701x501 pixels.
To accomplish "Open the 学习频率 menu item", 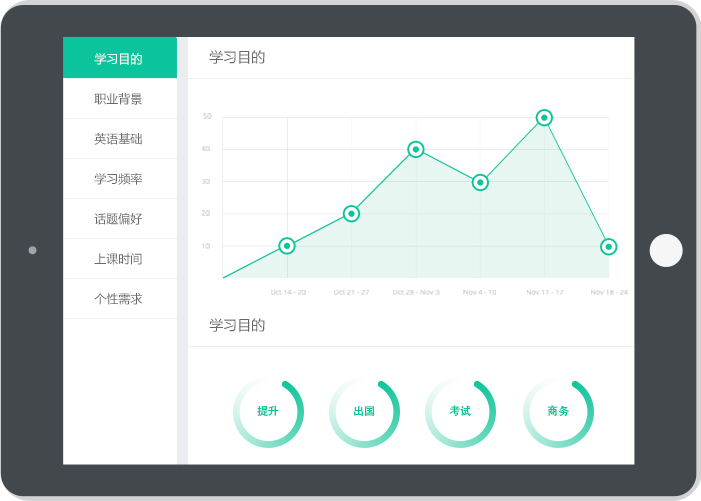I will pos(119,179).
